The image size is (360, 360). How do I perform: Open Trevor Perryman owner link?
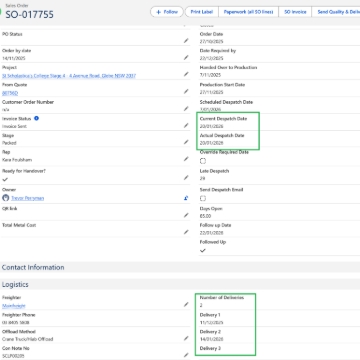pos(27,198)
